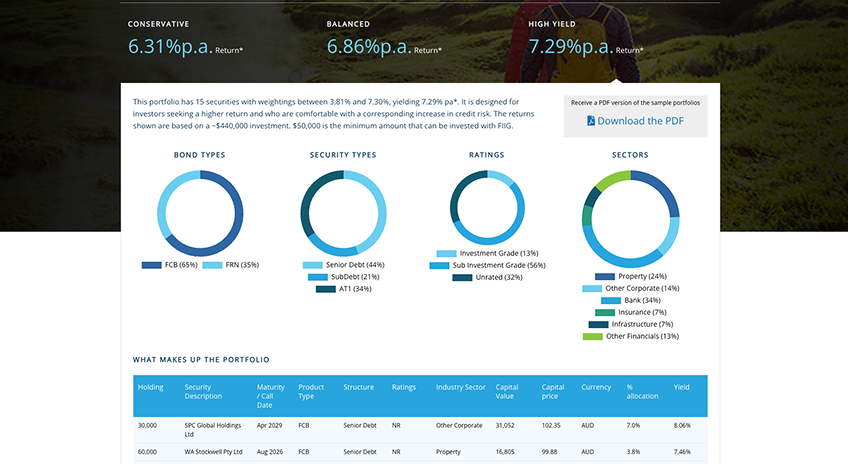Screen dimensions: 848x464
Task: Click the FCB (65%) legend swatch
Action: coord(151,265)
